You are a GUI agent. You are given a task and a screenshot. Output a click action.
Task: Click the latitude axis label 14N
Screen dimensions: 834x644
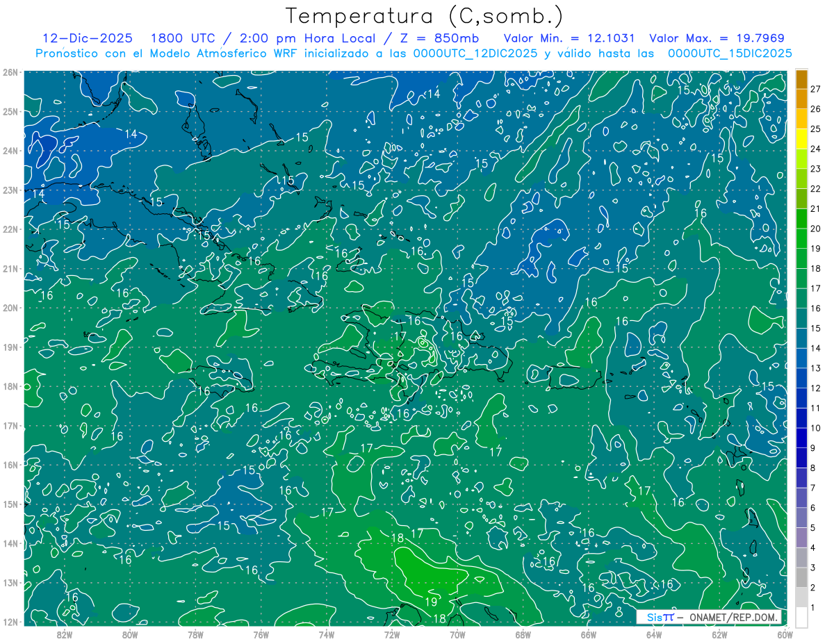coord(10,543)
